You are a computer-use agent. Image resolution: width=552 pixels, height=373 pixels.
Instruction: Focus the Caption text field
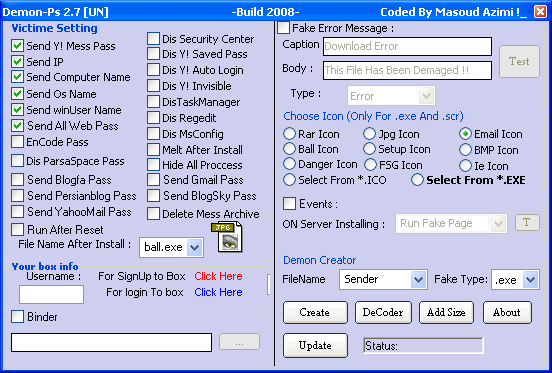click(x=407, y=46)
